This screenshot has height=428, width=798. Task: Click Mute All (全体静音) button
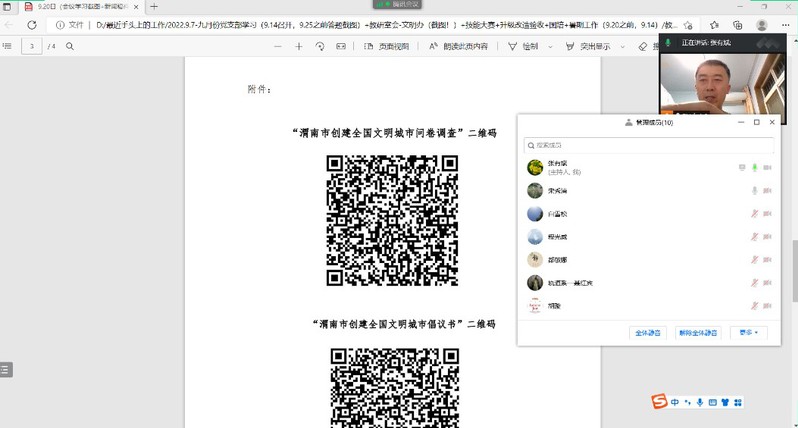click(x=648, y=333)
